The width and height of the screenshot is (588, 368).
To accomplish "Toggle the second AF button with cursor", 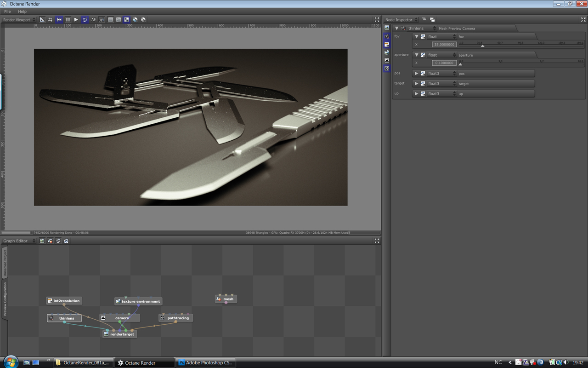I will click(x=102, y=20).
